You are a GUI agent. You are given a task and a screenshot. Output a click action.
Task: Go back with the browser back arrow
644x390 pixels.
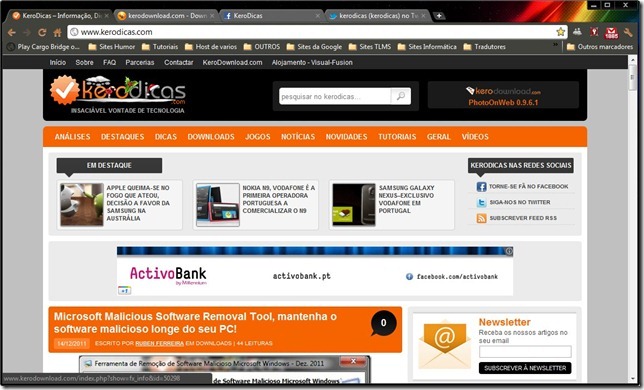click(12, 32)
